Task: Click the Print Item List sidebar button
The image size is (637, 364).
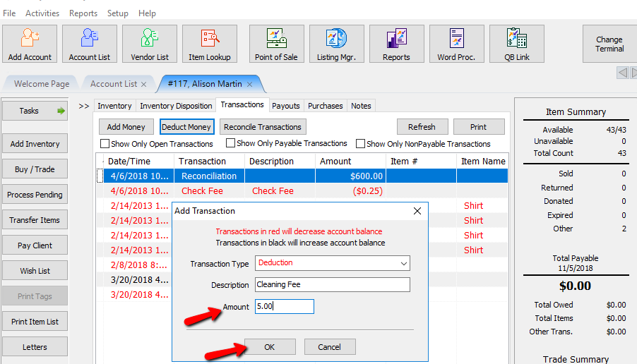Action: point(35,322)
